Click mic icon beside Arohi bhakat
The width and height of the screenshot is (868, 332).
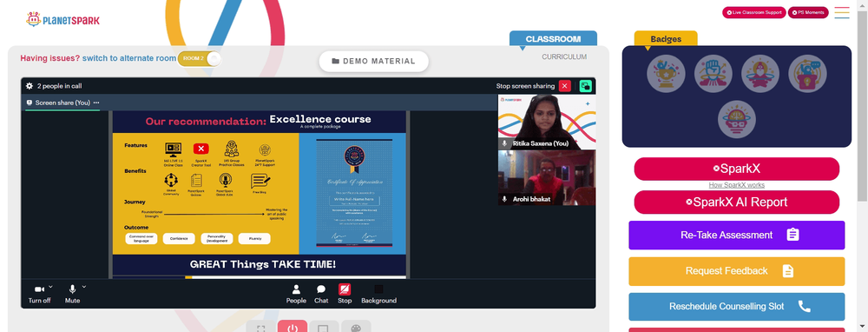pos(504,198)
